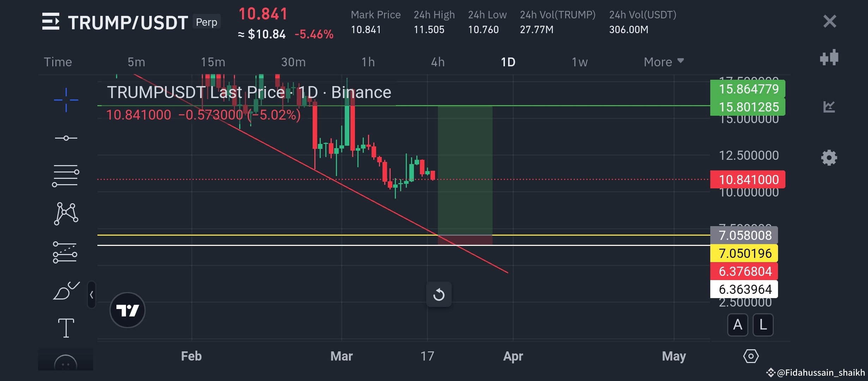
Task: Select the gray 7.058008 price label
Action: (x=744, y=235)
